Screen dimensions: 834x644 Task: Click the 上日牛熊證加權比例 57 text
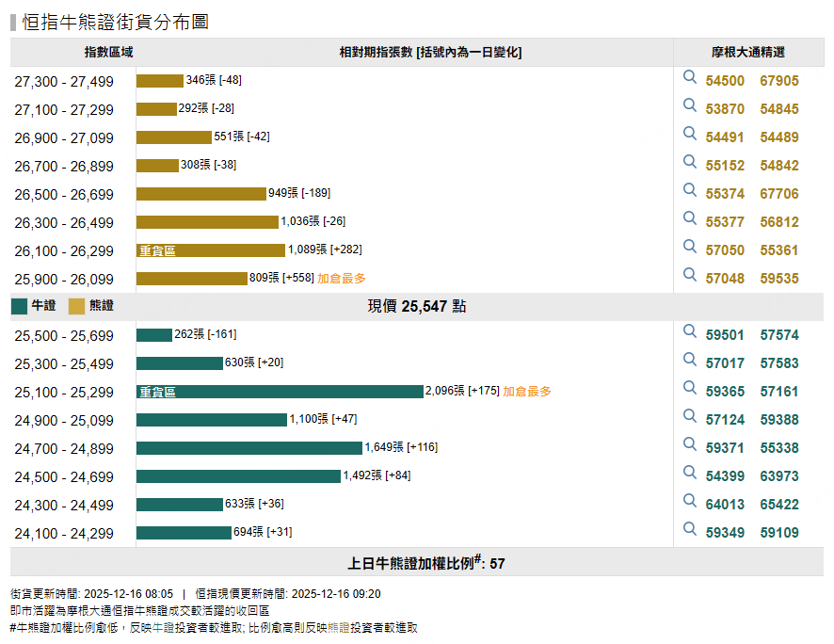point(426,563)
